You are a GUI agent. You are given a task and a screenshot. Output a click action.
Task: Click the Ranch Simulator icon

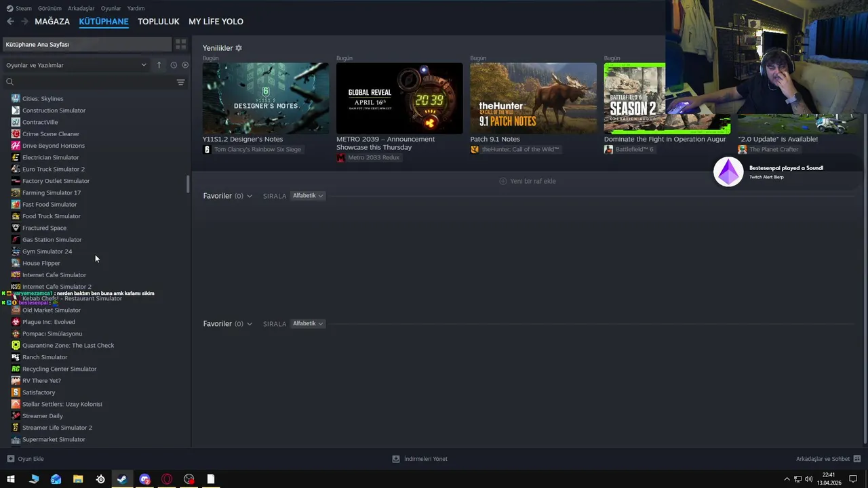[x=16, y=357]
